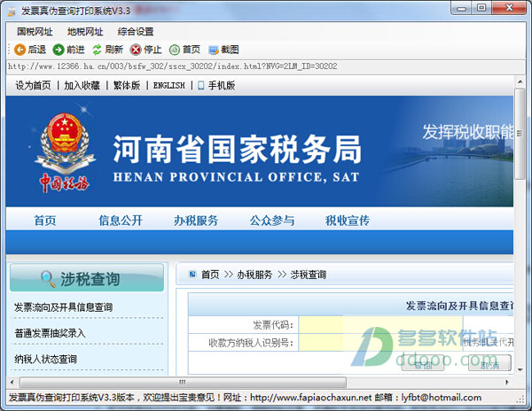Click the 设为首页 link
The width and height of the screenshot is (532, 411).
coord(33,85)
